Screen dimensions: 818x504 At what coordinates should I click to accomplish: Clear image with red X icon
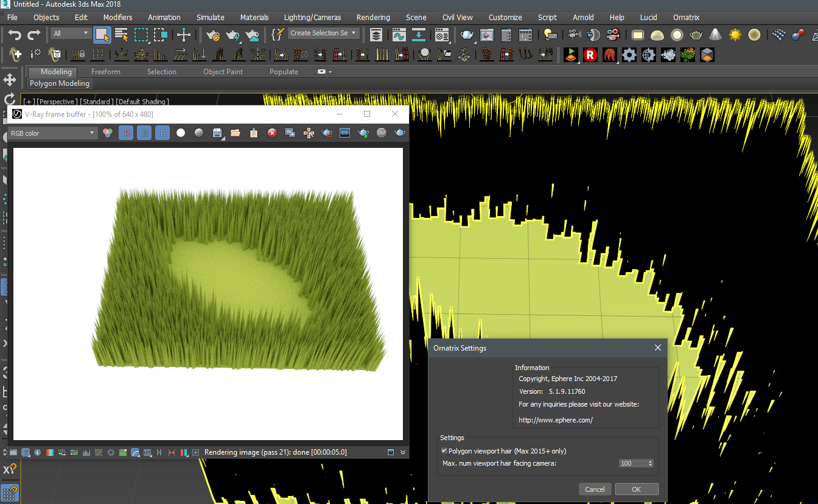tap(272, 133)
